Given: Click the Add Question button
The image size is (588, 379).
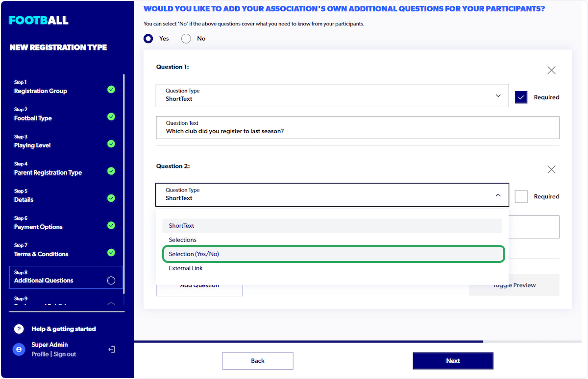Looking at the screenshot, I should pos(199,285).
